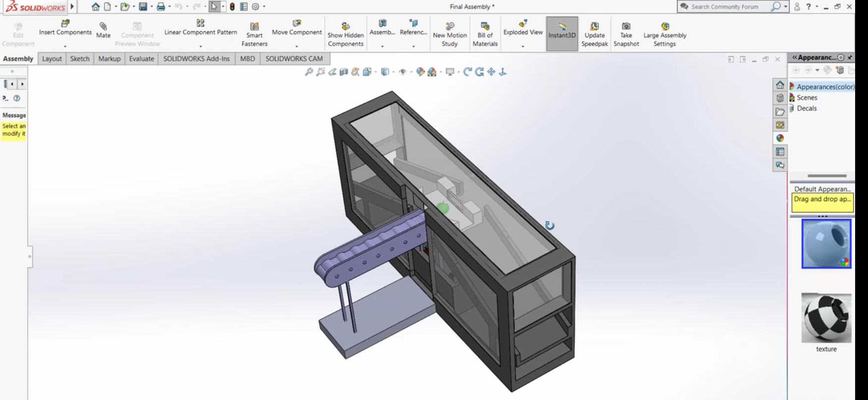The height and width of the screenshot is (400, 868).
Task: Open Design Library tab in task pane
Action: coord(780,98)
